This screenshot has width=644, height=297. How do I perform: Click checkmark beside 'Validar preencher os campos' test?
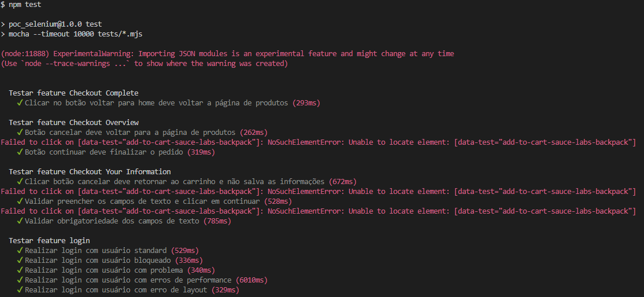tap(19, 201)
